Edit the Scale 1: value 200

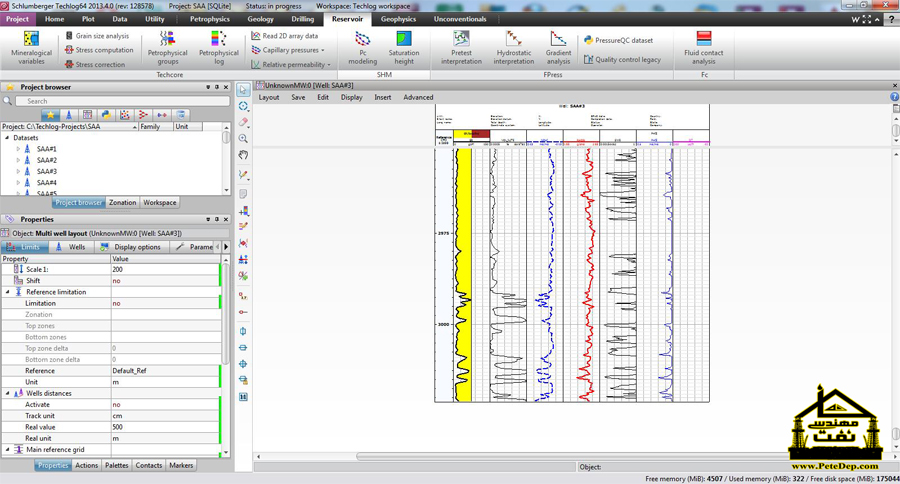coord(165,269)
